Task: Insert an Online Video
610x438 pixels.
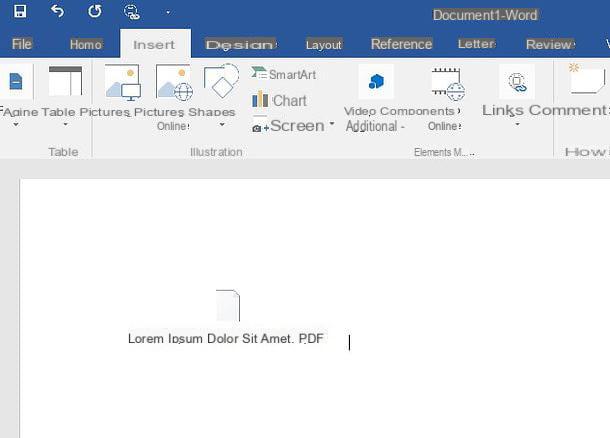Action: pyautogui.click(x=448, y=83)
